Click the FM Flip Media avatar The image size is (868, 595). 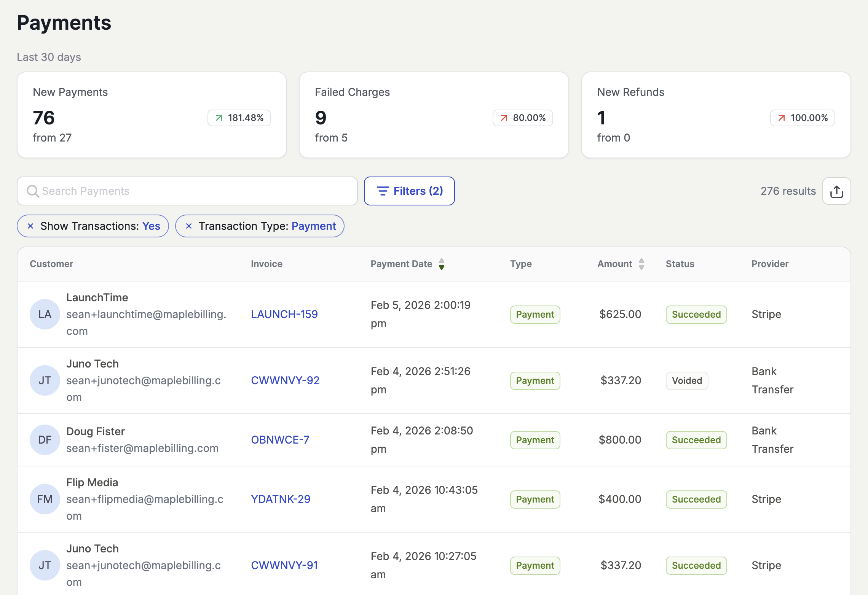45,499
